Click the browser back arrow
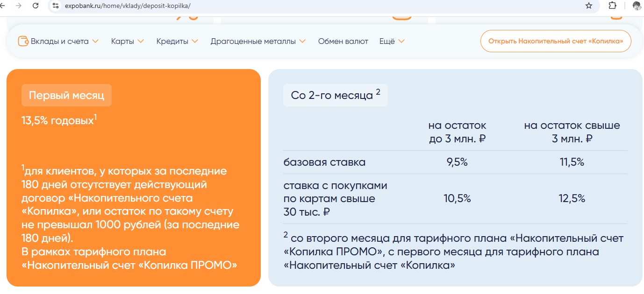Screen dimensions: 644x294 [x=3, y=6]
